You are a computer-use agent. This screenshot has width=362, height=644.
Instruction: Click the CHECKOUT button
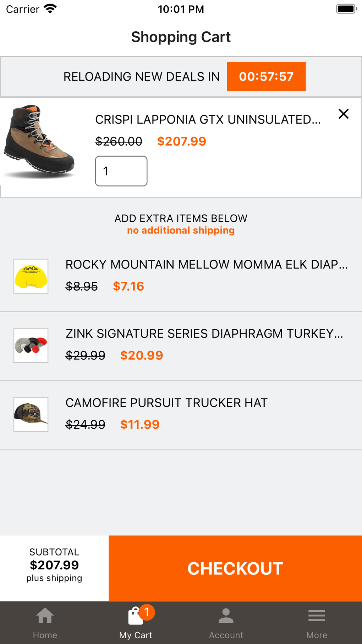pos(235,568)
